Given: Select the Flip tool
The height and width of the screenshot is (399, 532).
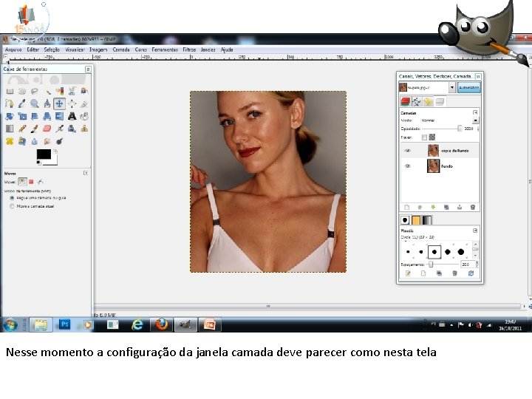Looking at the screenshot, I should coord(59,117).
